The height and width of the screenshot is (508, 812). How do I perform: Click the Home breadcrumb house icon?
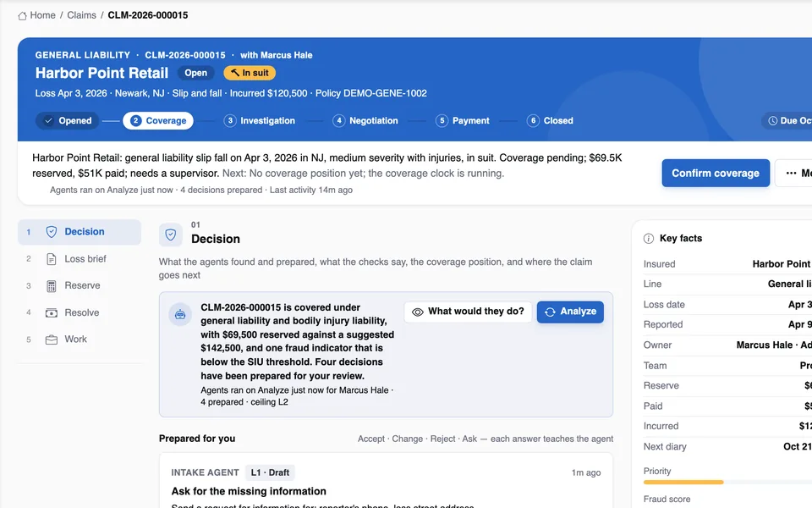pyautogui.click(x=22, y=15)
